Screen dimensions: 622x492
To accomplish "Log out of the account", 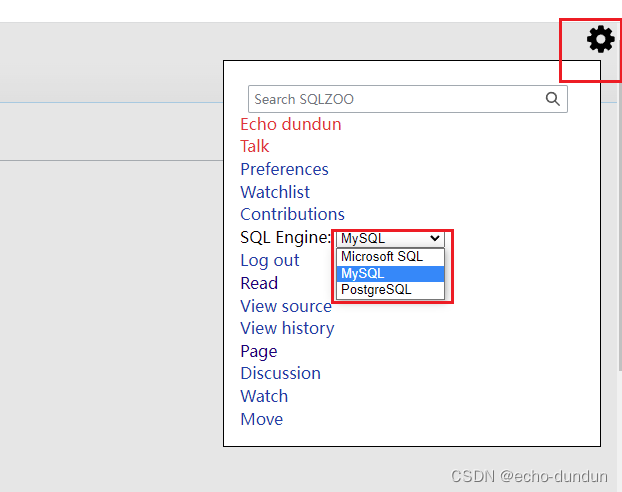I will (x=270, y=261).
